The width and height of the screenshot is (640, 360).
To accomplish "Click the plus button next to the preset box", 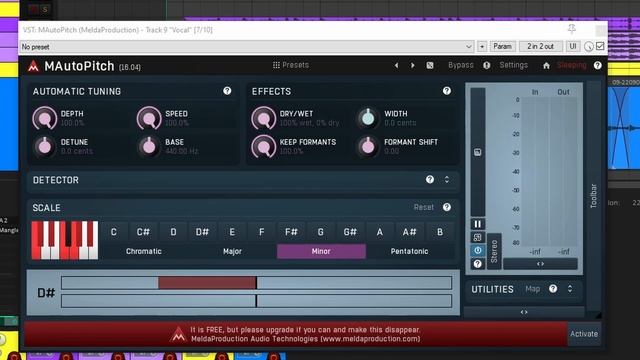I will tap(482, 47).
